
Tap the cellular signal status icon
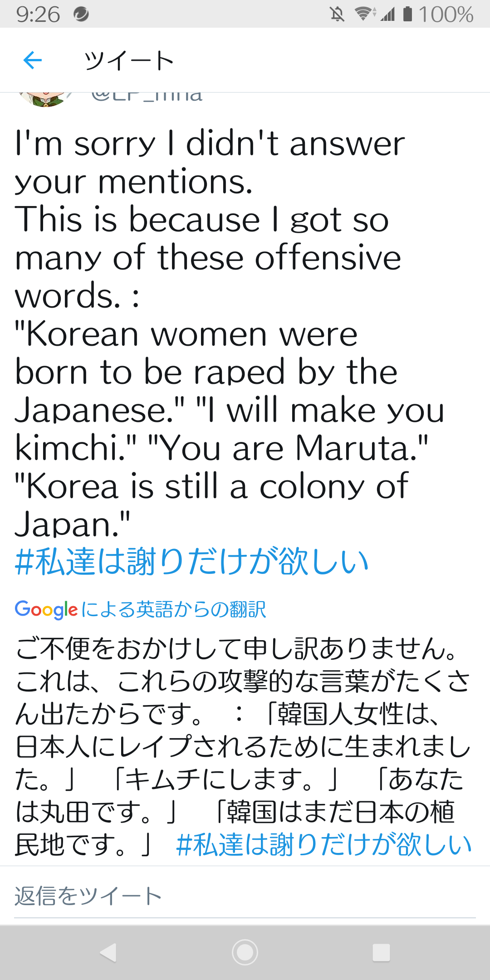(387, 14)
